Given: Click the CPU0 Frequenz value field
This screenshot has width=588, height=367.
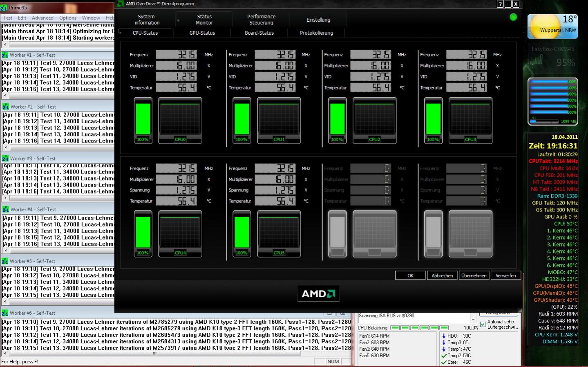Looking at the screenshot, I should coord(176,54).
